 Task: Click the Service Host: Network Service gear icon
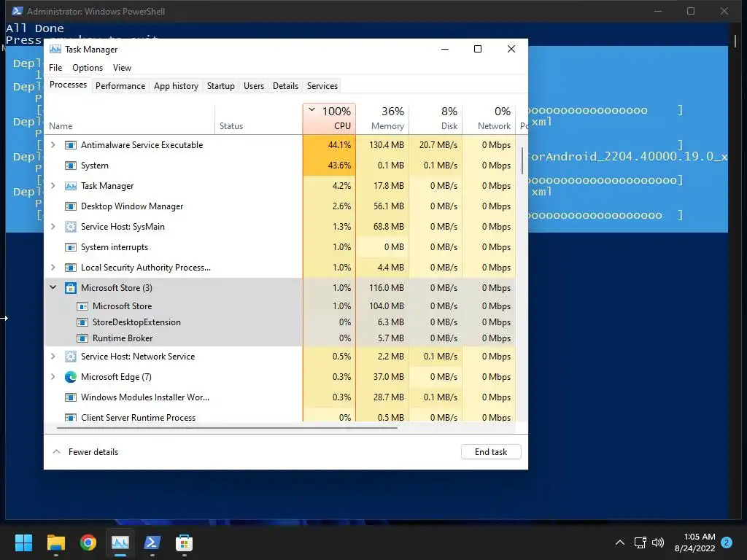(71, 357)
